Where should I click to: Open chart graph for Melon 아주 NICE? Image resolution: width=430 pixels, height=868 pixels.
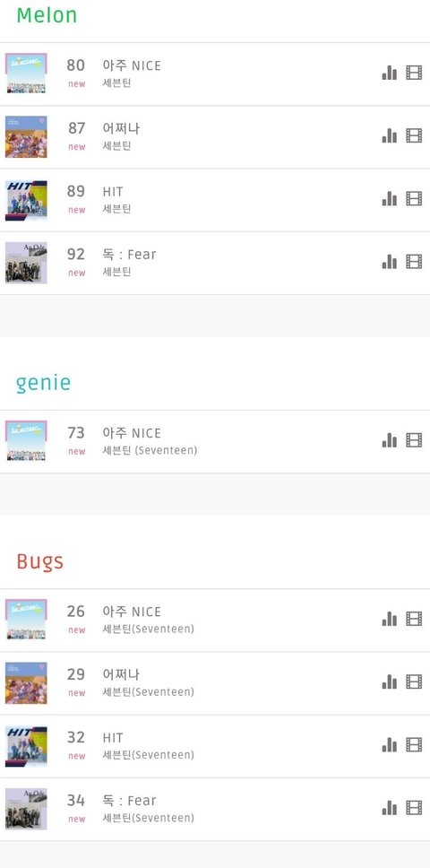click(x=389, y=73)
